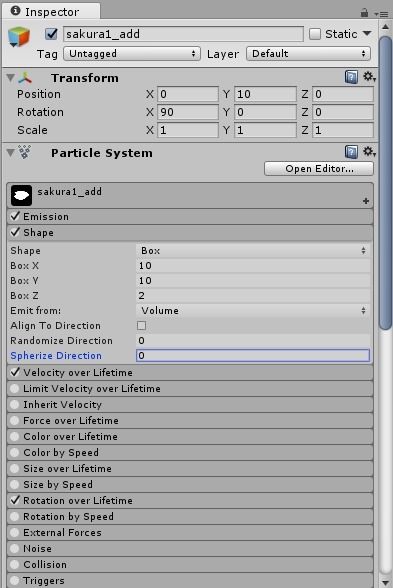Image resolution: width=393 pixels, height=588 pixels.
Task: Open the Static flags dropdown arrow
Action: (367, 33)
